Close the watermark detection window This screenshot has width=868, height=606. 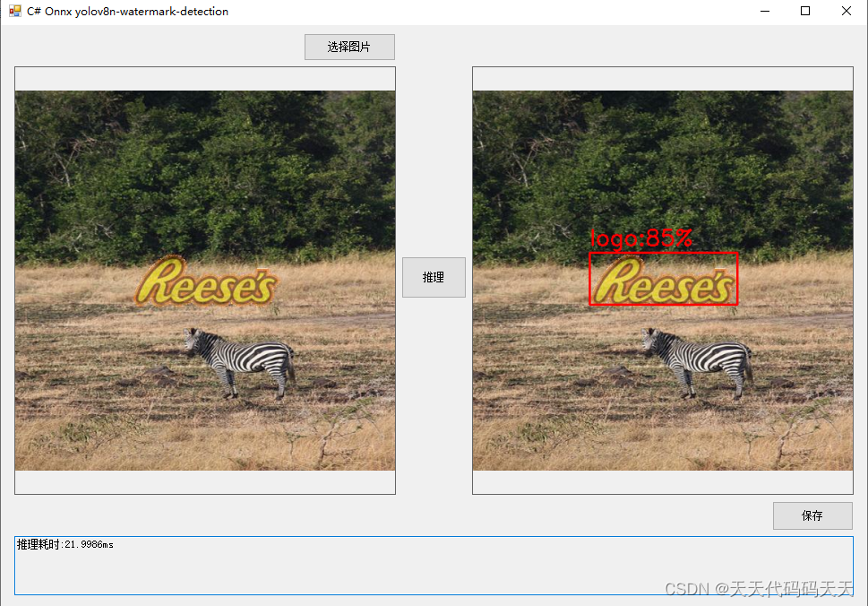(847, 11)
